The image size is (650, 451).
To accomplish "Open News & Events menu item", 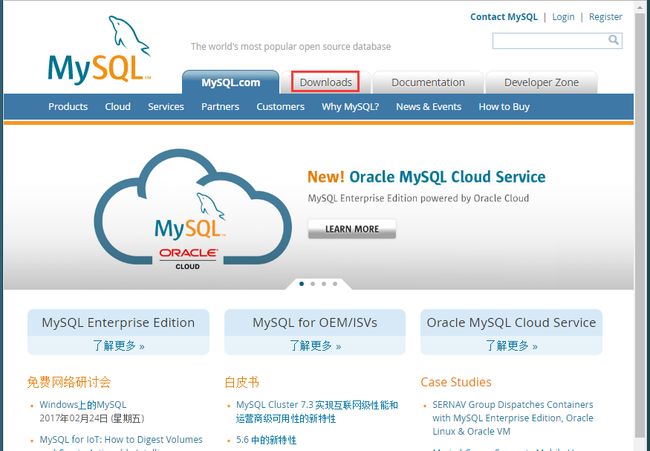I will coord(429,107).
